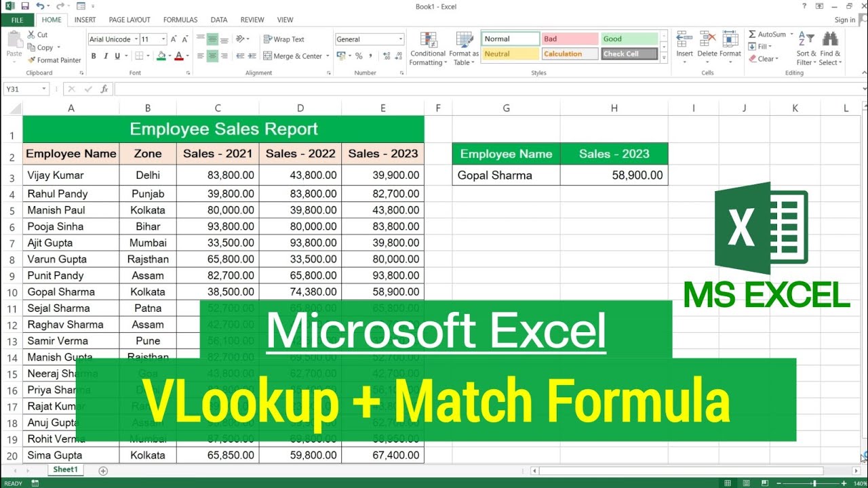This screenshot has width=868, height=488.
Task: Open the FILE tab
Action: click(17, 20)
